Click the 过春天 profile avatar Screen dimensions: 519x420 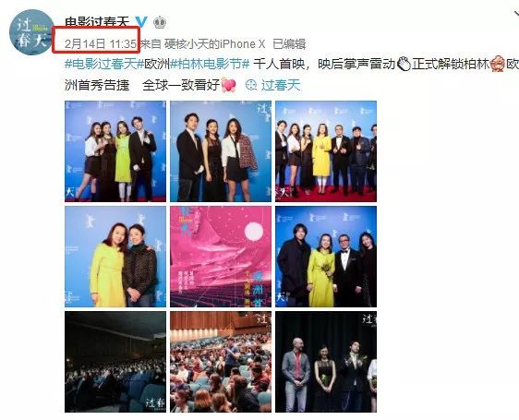[32, 32]
